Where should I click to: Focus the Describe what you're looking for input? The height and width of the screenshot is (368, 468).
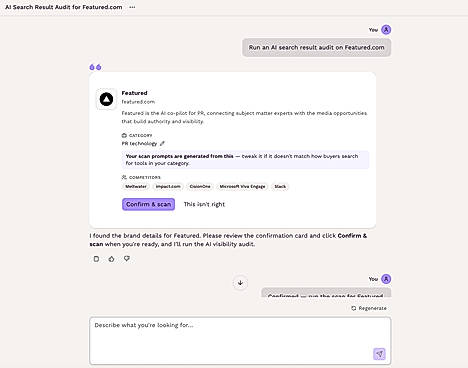coord(240,341)
